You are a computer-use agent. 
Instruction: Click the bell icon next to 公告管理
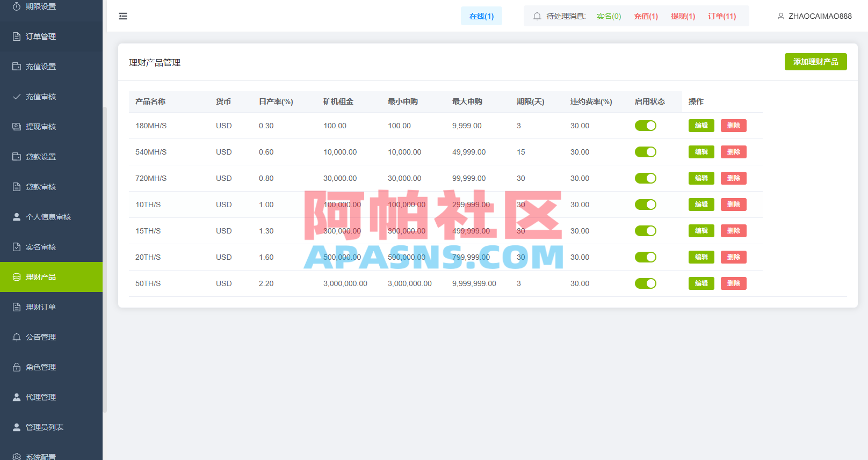pyautogui.click(x=17, y=337)
